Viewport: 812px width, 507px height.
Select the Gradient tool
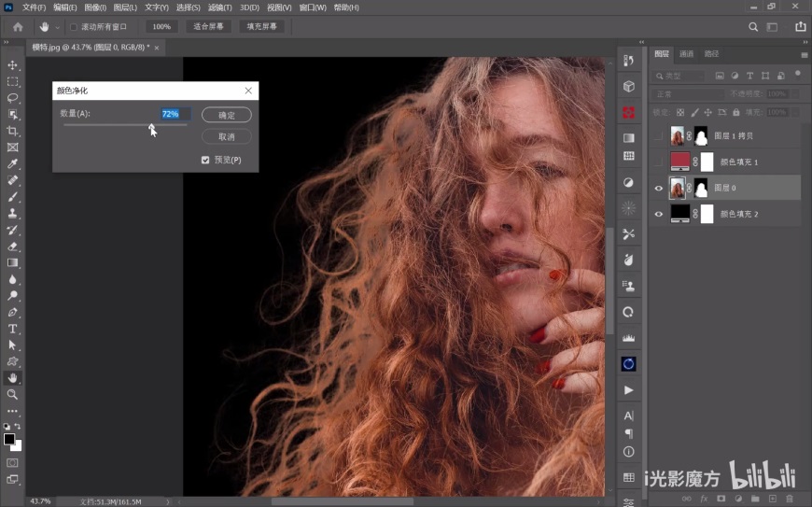(12, 262)
